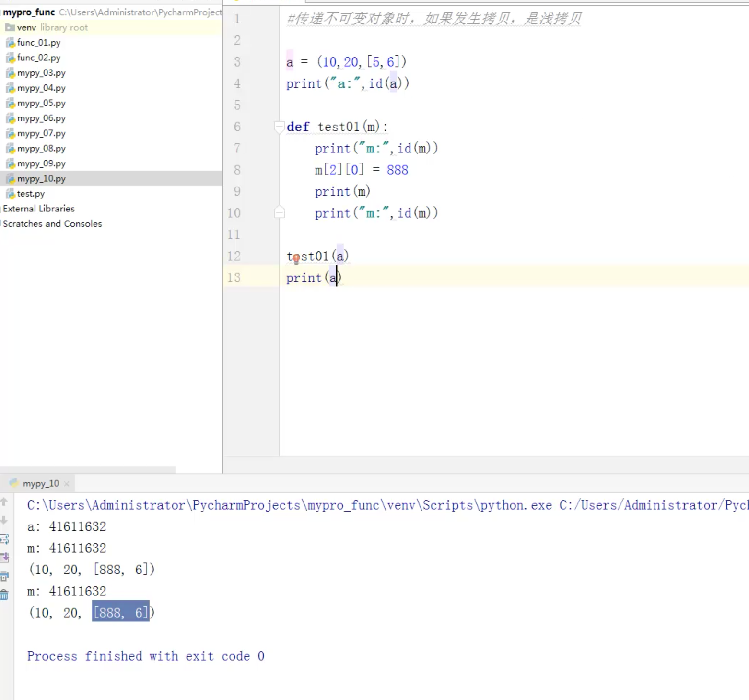This screenshot has width=749, height=700.
Task: Click the print icon in Run panel
Action: 4,576
